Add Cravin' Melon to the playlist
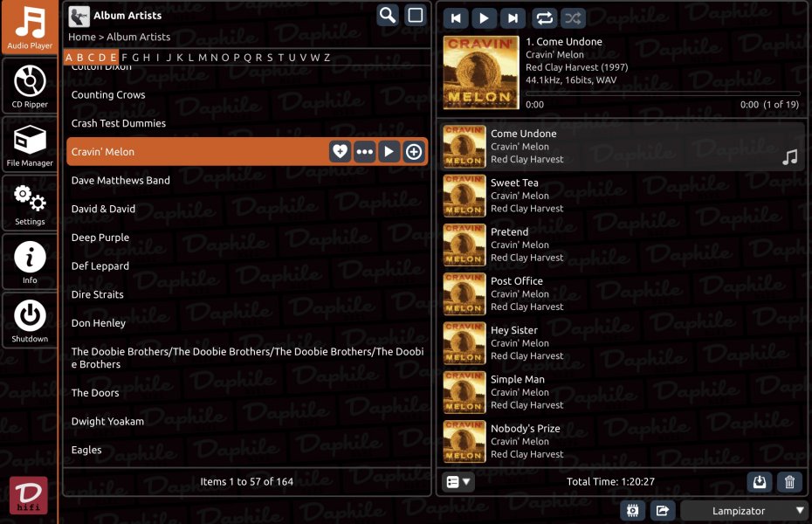This screenshot has width=812, height=524. [414, 152]
